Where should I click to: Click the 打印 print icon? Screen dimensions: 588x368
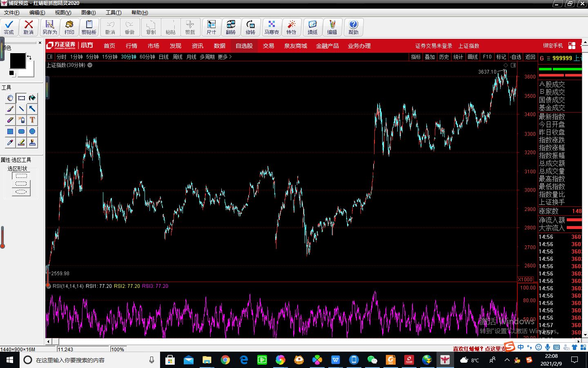pos(69,27)
